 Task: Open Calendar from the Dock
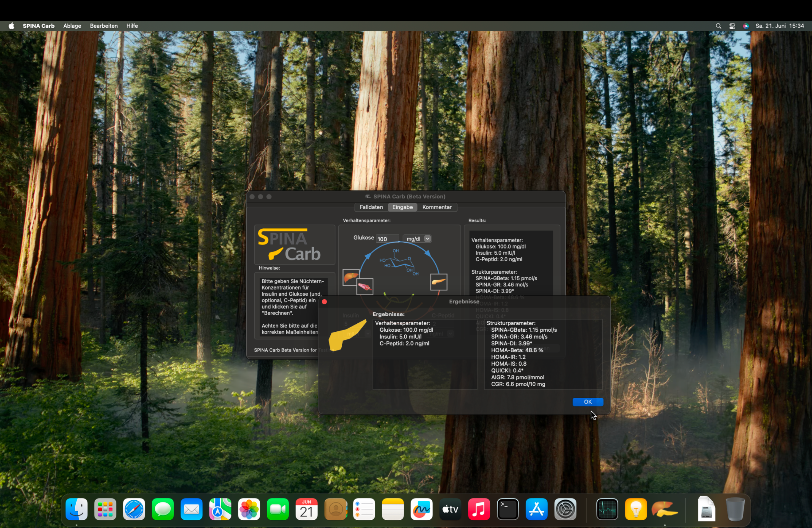tap(306, 509)
